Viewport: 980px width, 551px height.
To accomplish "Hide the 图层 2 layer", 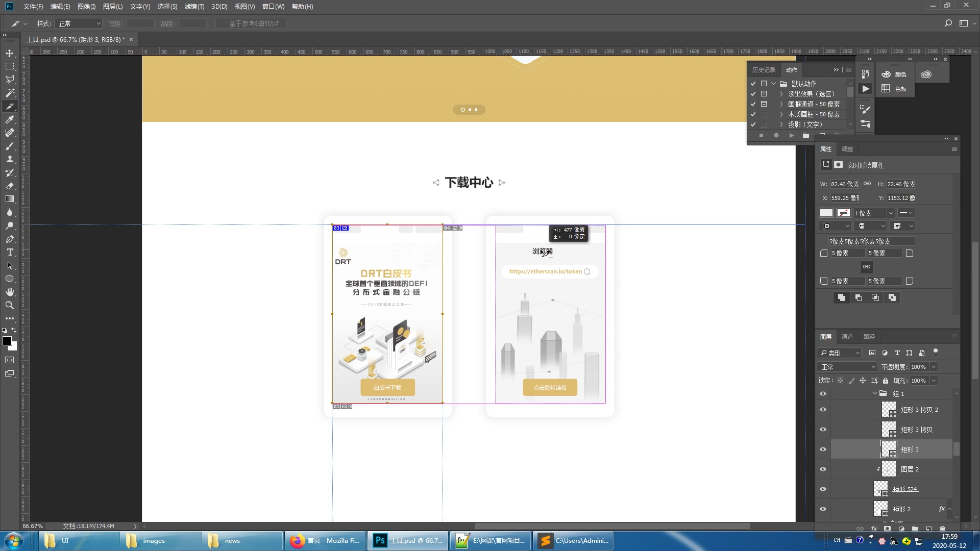I will [823, 469].
